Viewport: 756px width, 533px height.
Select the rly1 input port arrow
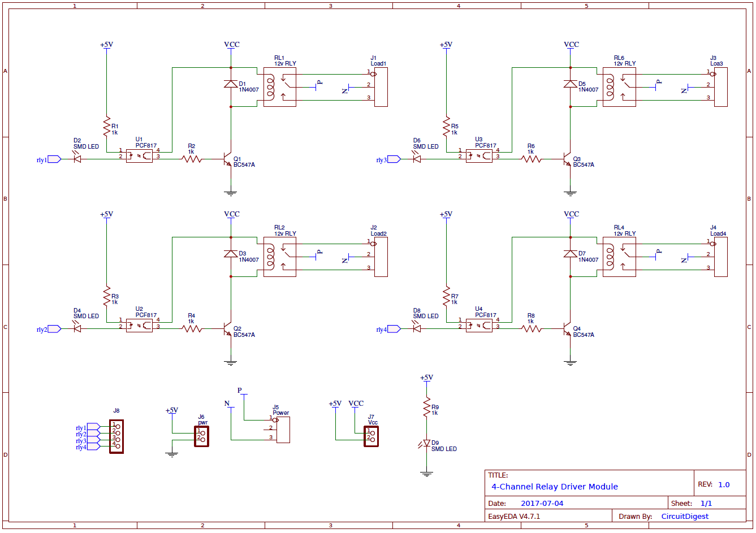pos(53,159)
